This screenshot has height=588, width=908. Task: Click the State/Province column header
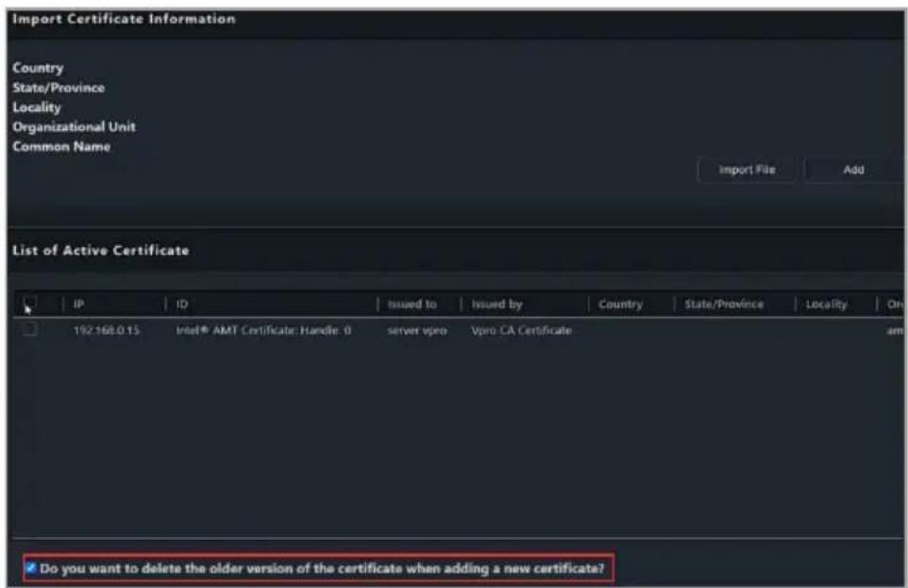tap(724, 304)
